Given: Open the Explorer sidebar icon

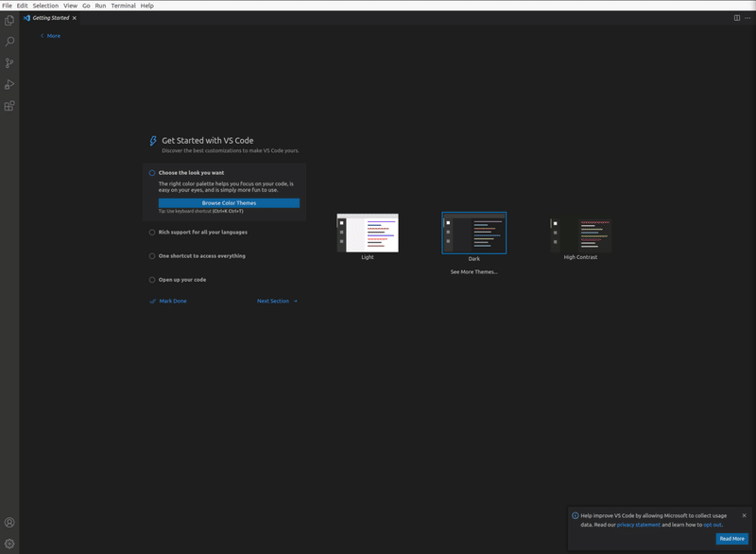Looking at the screenshot, I should (9, 19).
